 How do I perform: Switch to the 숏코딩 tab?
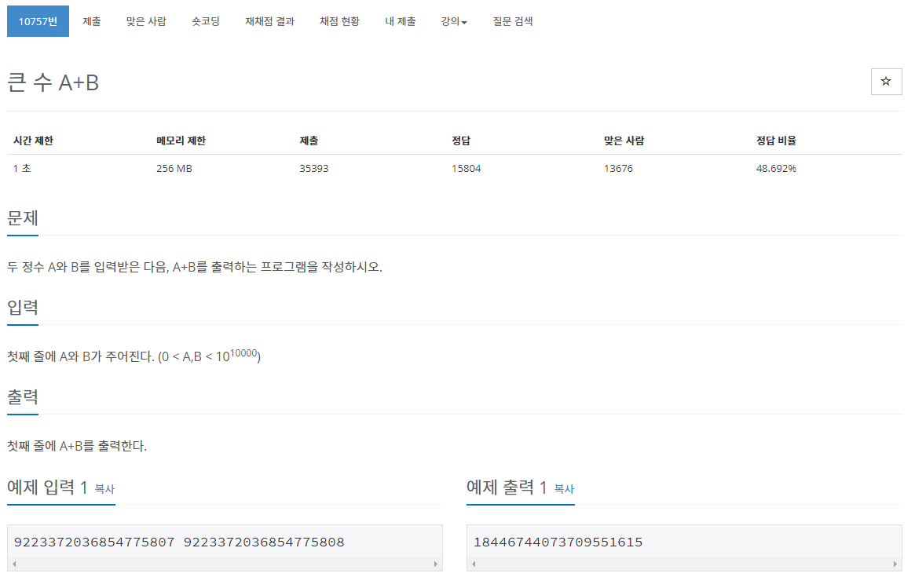click(x=206, y=21)
